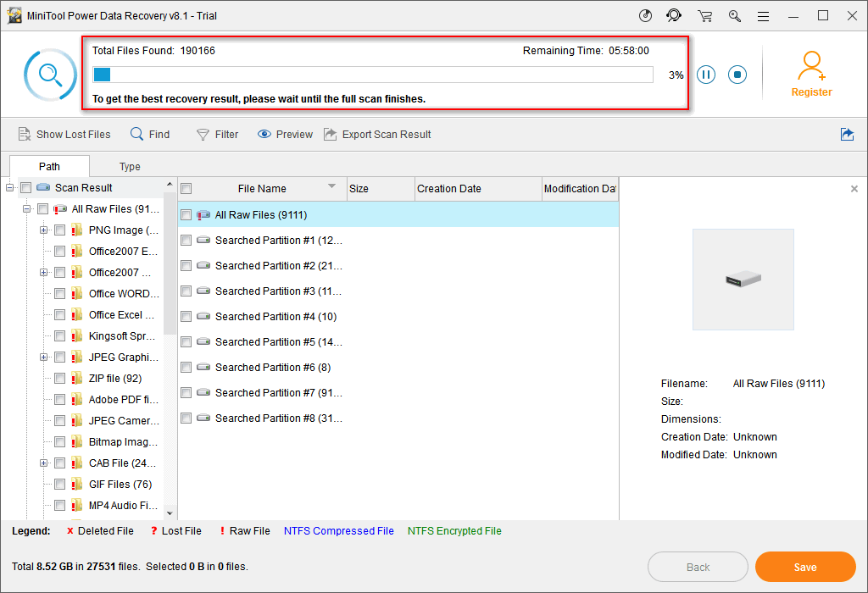The width and height of the screenshot is (868, 593).
Task: Collapse All Raw Files tree node
Action: 26,209
